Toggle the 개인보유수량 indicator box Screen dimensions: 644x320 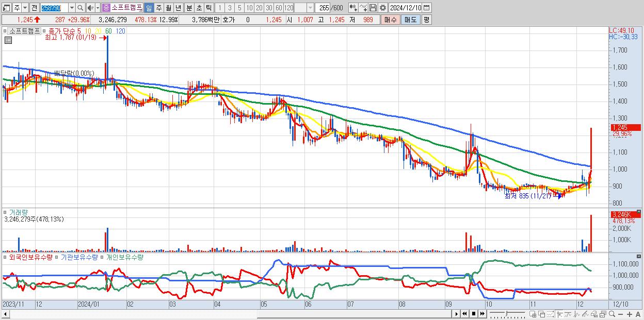pos(102,257)
